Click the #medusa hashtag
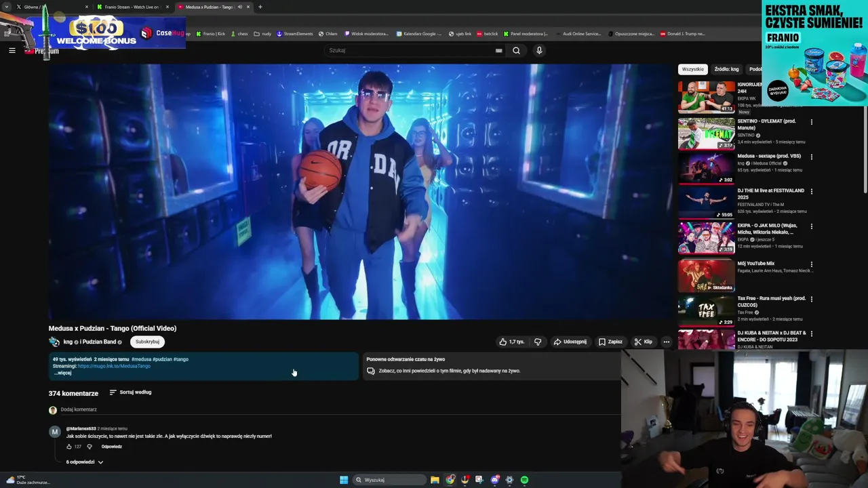Image resolution: width=868 pixels, height=488 pixels. click(141, 359)
